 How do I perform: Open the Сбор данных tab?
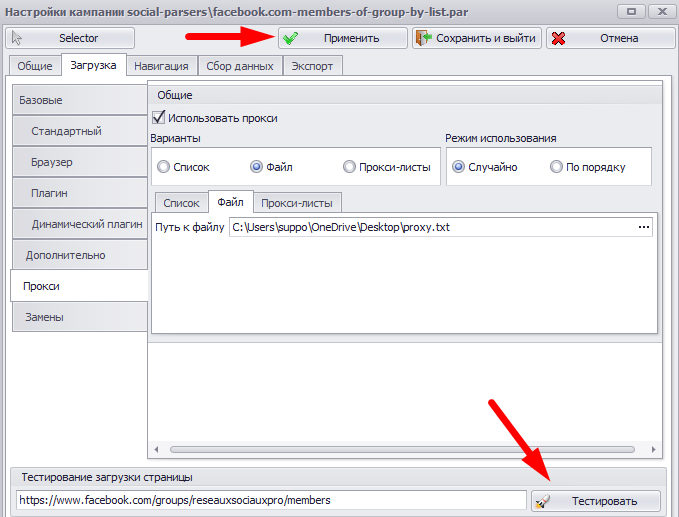[240, 66]
